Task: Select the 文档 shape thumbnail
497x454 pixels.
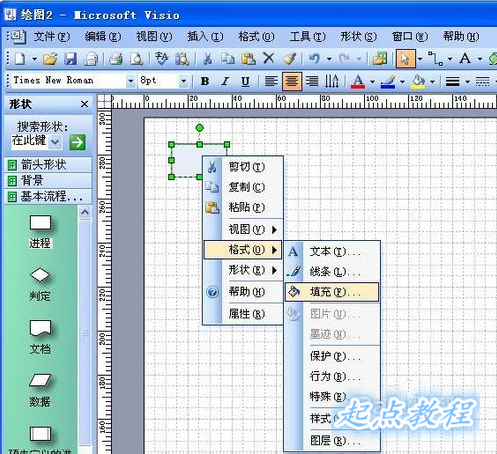Action: [x=40, y=328]
